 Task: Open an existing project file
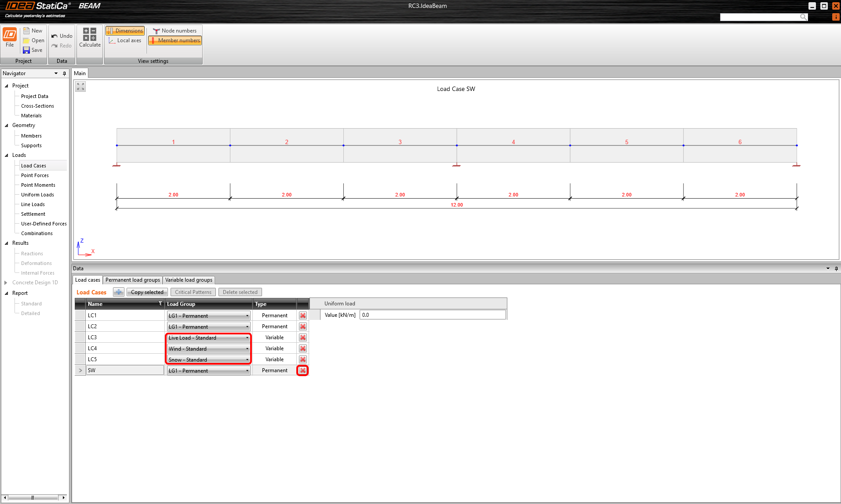34,40
